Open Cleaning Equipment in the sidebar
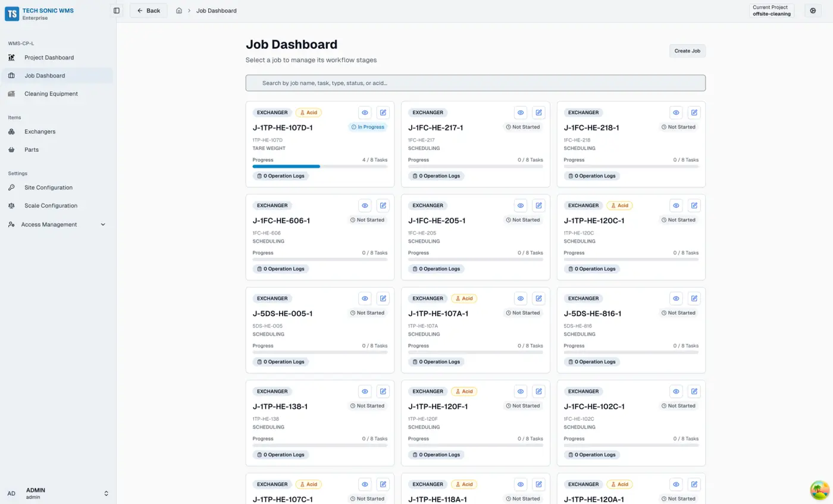The height and width of the screenshot is (504, 833). [57, 93]
